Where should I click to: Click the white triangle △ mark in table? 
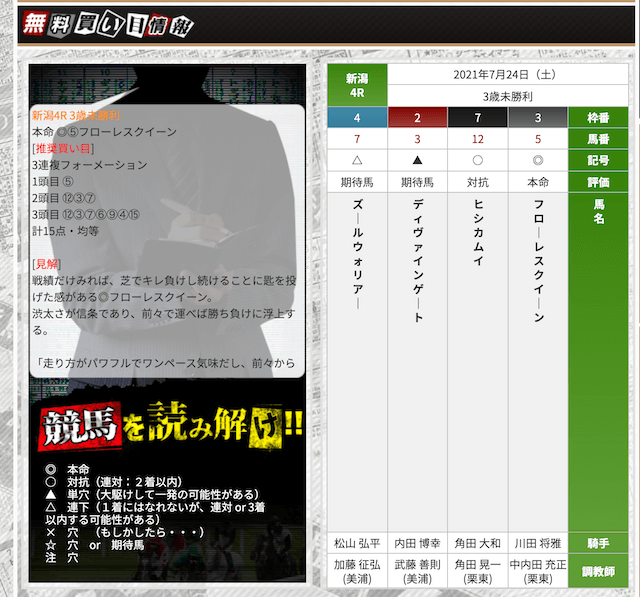click(357, 160)
